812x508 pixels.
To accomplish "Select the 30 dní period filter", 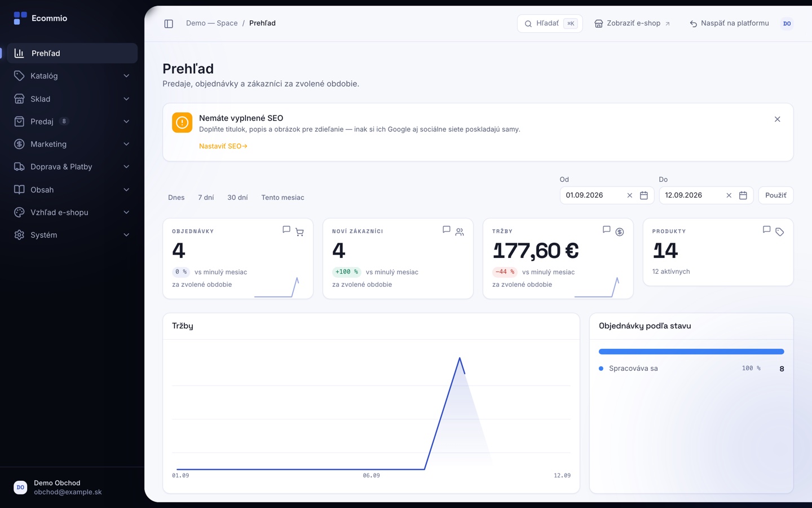I will tap(237, 198).
